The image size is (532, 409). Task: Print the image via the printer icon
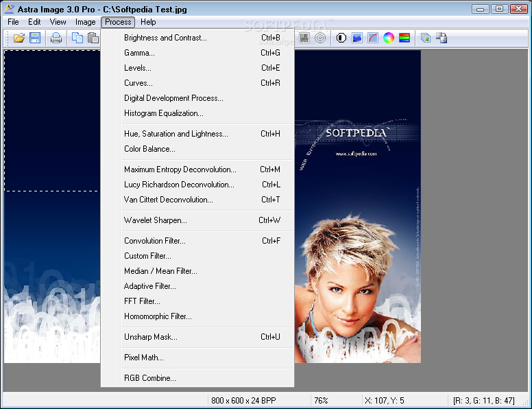pyautogui.click(x=56, y=38)
